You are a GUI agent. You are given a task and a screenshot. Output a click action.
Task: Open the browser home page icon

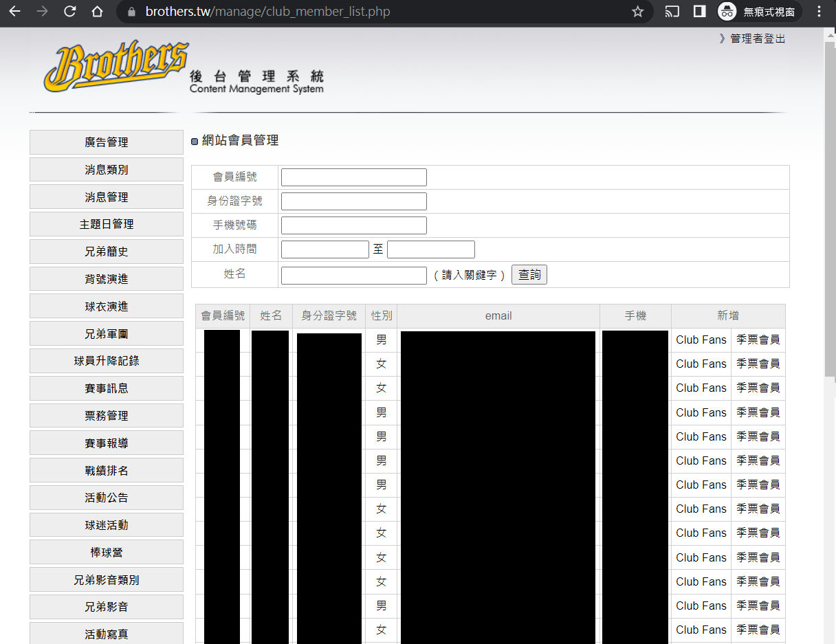click(97, 12)
